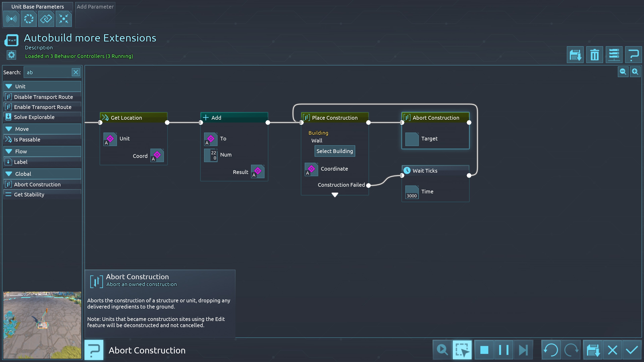
Task: Zoom in the behavior canvas
Action: pos(635,72)
